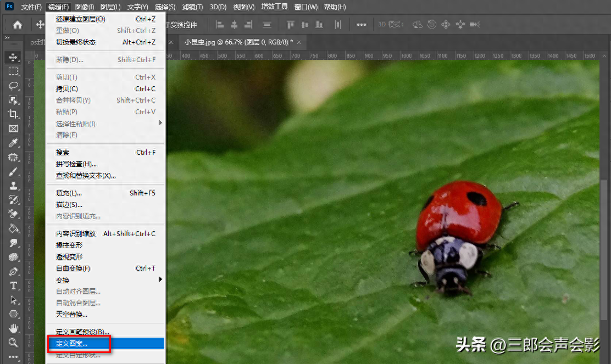Screen dimensions: 611x364
Task: Open the 图层(L) menu
Action: point(110,7)
